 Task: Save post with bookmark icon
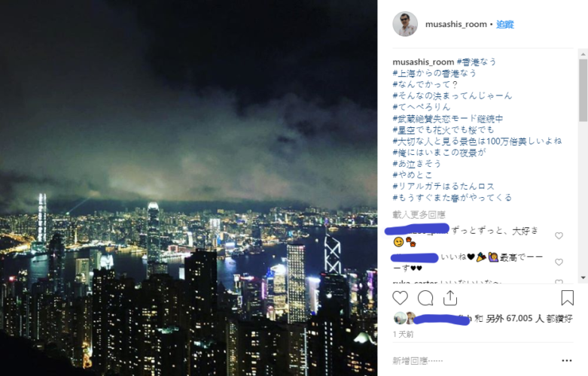coord(567,298)
